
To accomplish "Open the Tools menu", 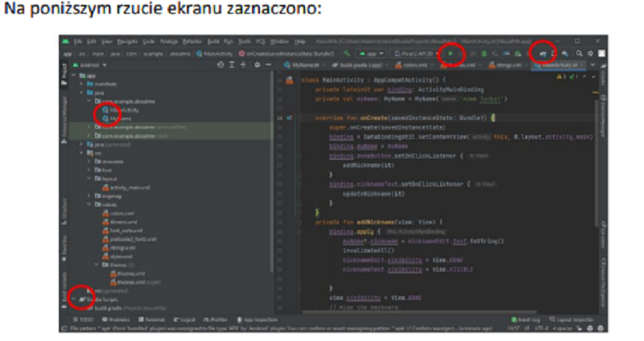I will click(245, 42).
